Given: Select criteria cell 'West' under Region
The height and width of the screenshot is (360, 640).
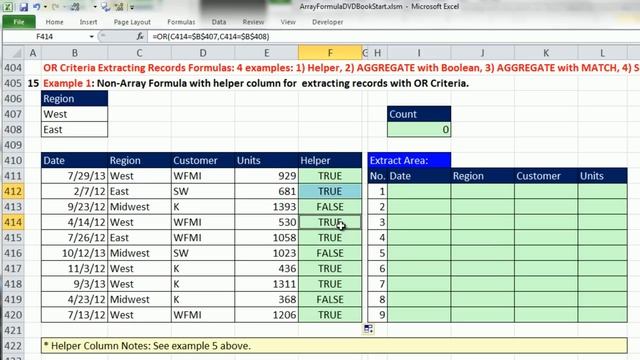Looking at the screenshot, I should [x=74, y=114].
